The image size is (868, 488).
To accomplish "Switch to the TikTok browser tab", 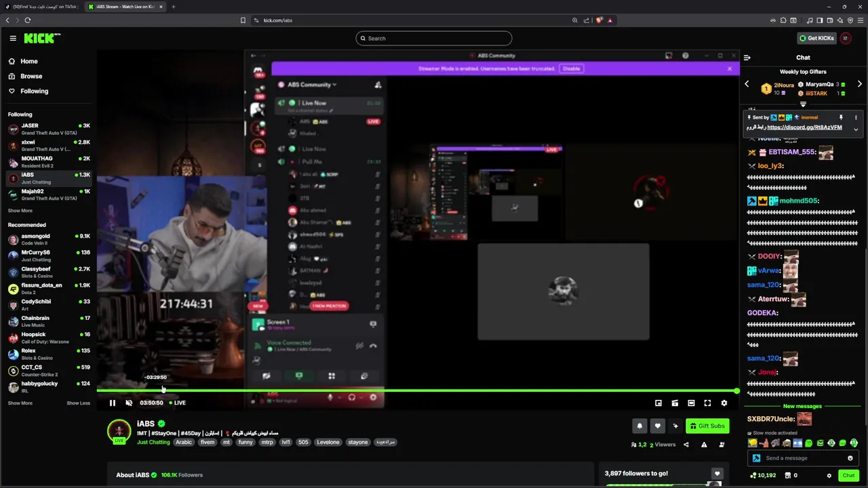I will [41, 7].
